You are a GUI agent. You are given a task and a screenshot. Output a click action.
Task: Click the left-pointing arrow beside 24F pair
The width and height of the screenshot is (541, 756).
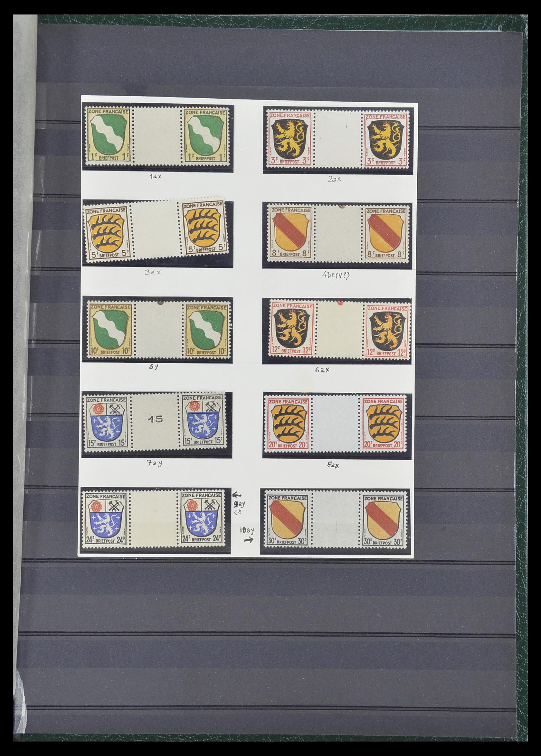click(237, 495)
